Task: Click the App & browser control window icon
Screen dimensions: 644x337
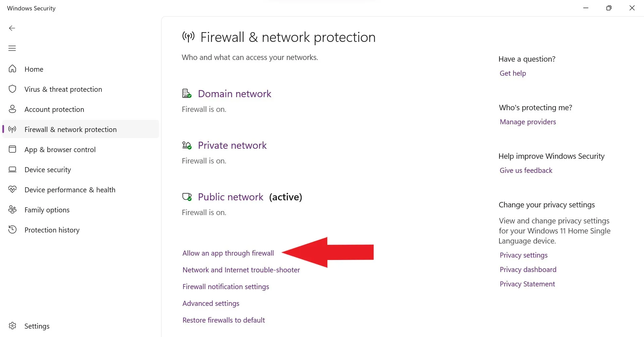Action: pos(12,149)
